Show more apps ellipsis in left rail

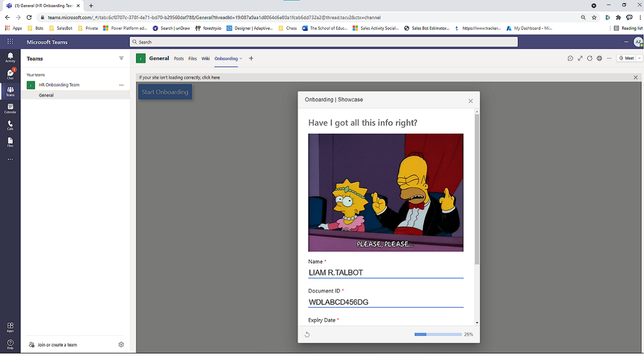[10, 159]
